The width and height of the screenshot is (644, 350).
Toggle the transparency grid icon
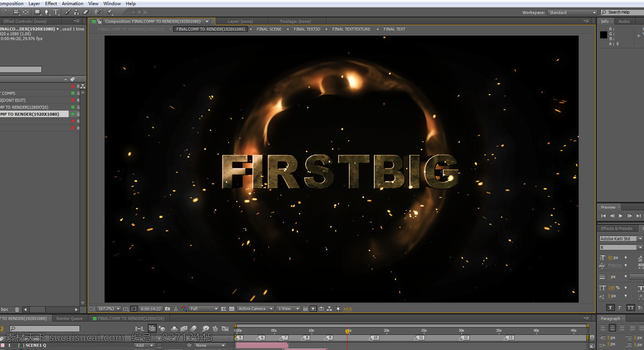tap(232, 309)
